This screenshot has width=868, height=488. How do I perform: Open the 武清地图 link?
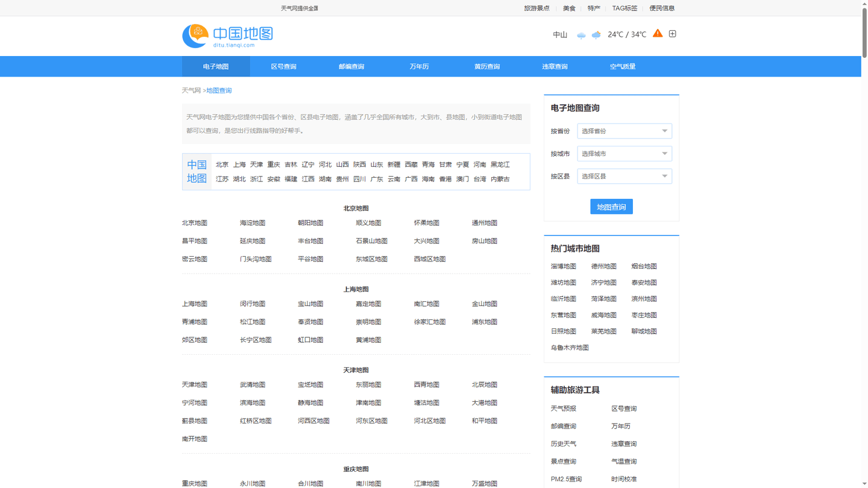tap(253, 384)
